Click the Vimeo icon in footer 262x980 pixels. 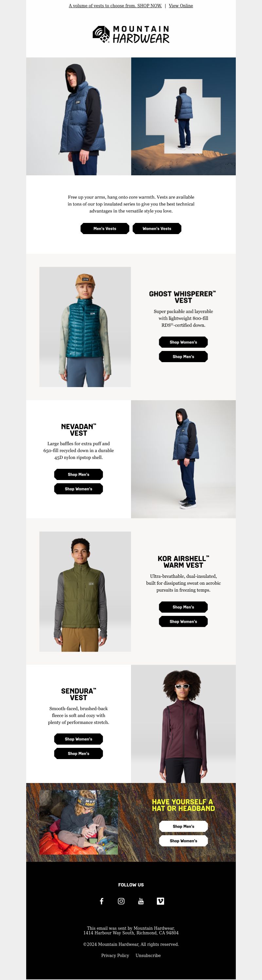click(160, 901)
